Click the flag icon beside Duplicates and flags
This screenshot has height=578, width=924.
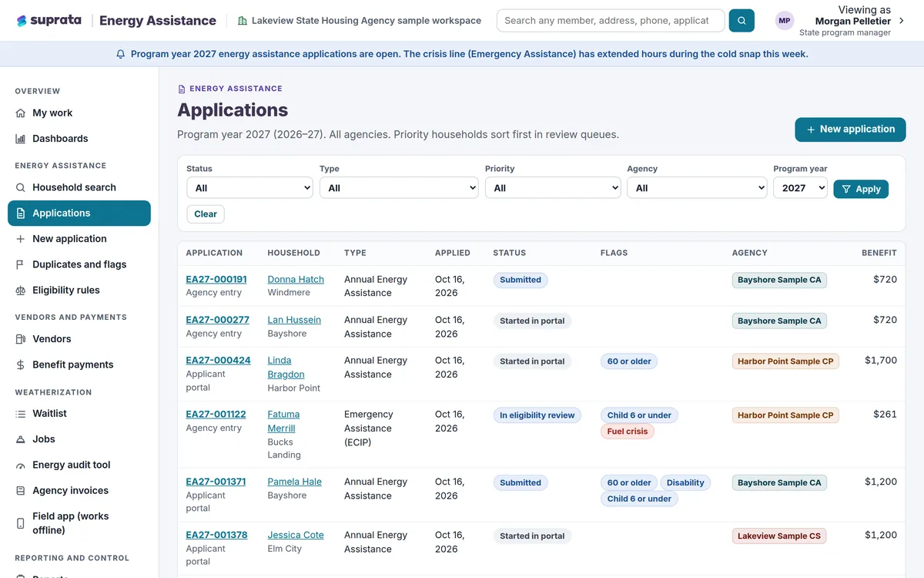21,264
